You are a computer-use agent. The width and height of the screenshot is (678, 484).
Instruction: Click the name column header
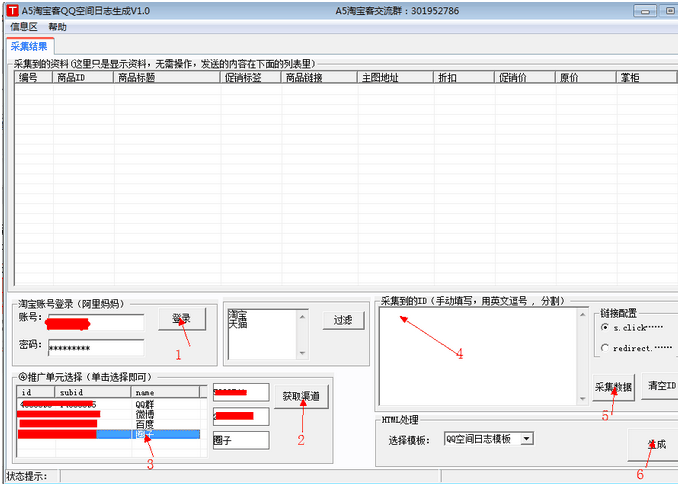165,392
